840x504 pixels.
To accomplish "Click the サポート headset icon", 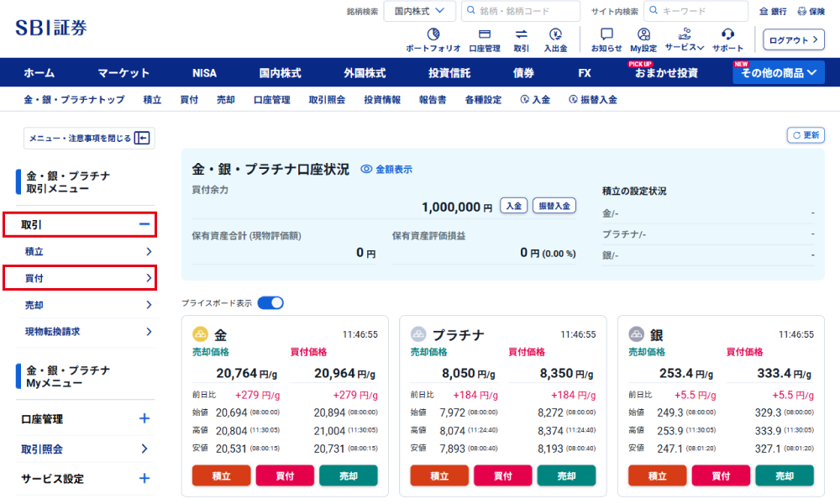I will [x=728, y=34].
